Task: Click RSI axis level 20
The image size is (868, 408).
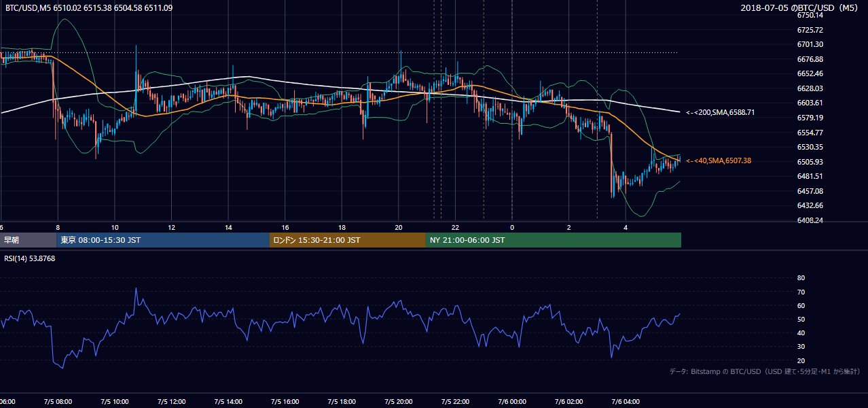Action: tap(801, 360)
